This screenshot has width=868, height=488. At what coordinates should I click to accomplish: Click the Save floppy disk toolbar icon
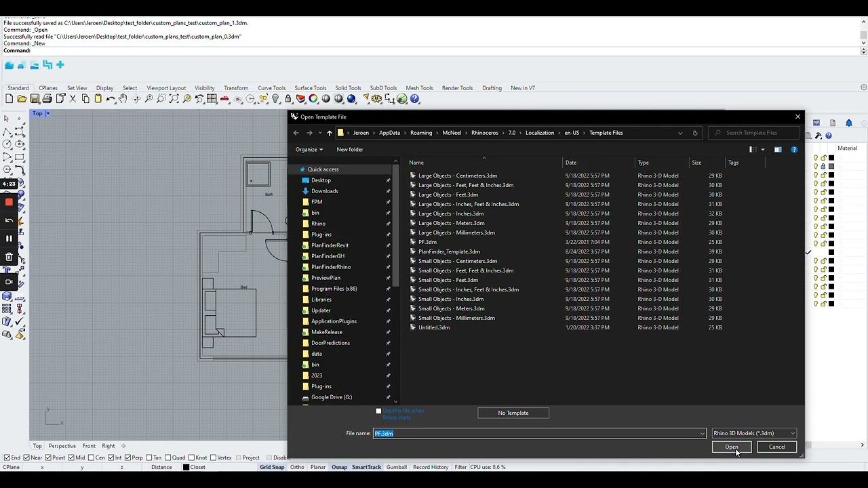(35, 99)
